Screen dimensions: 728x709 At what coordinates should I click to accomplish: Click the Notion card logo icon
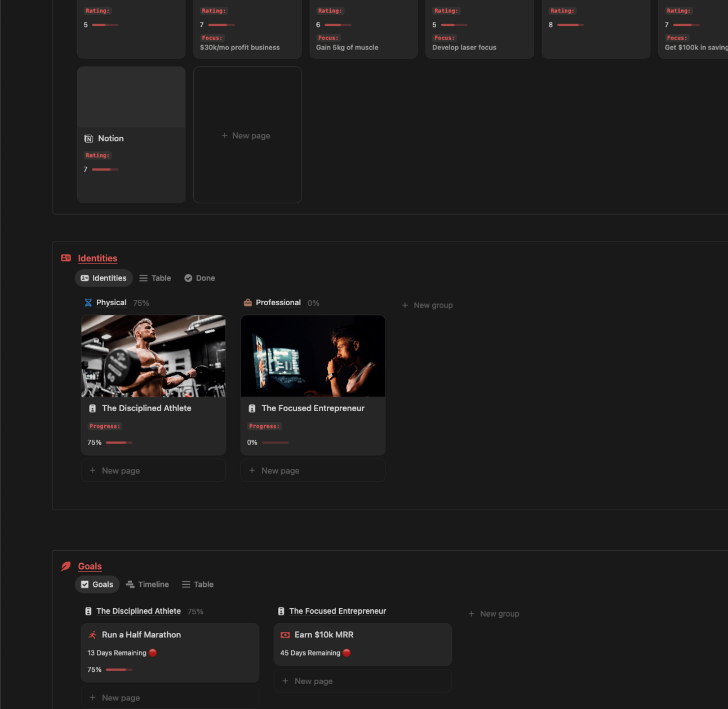[88, 139]
